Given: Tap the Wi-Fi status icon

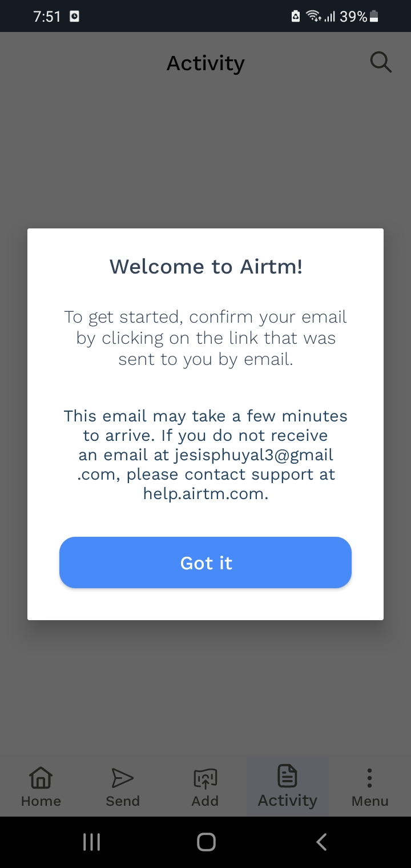Looking at the screenshot, I should (313, 17).
